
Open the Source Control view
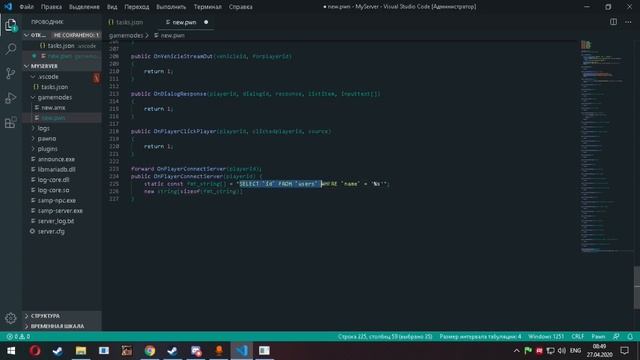tap(11, 73)
